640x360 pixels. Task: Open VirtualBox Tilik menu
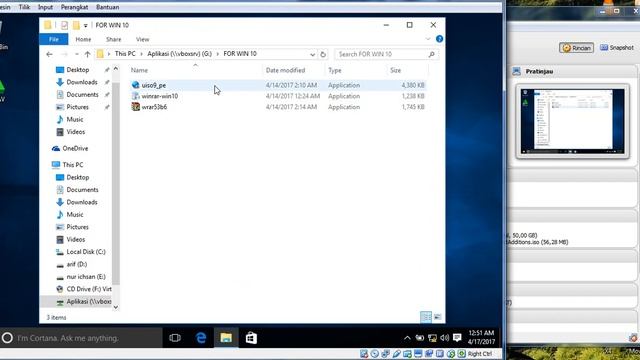point(24,7)
